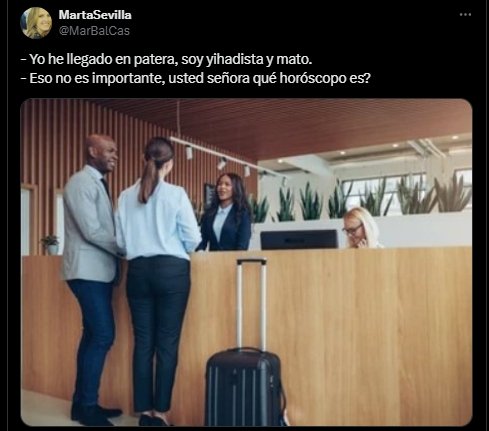Open the @MarBalCas handle link

pos(94,31)
